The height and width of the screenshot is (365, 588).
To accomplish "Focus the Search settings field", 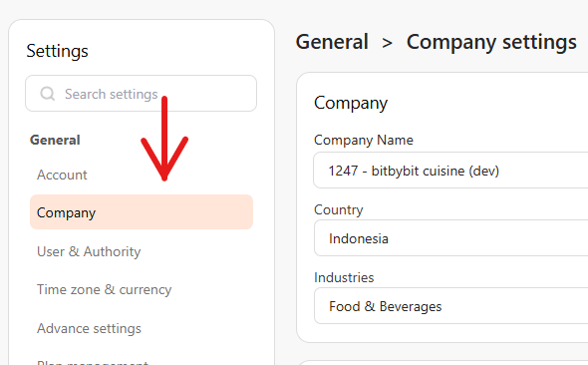I will [141, 94].
